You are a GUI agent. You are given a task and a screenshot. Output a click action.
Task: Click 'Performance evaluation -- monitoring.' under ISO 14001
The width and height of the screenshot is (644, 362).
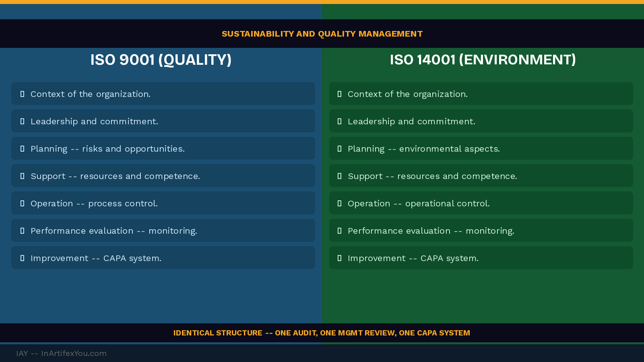[x=481, y=230]
